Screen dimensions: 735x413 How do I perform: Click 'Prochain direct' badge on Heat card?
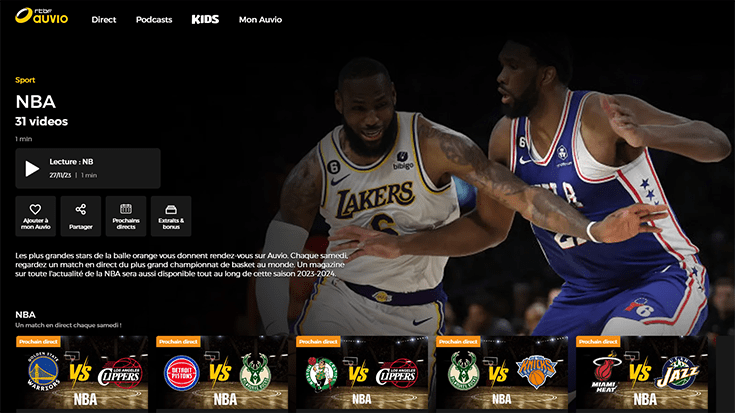click(x=598, y=342)
